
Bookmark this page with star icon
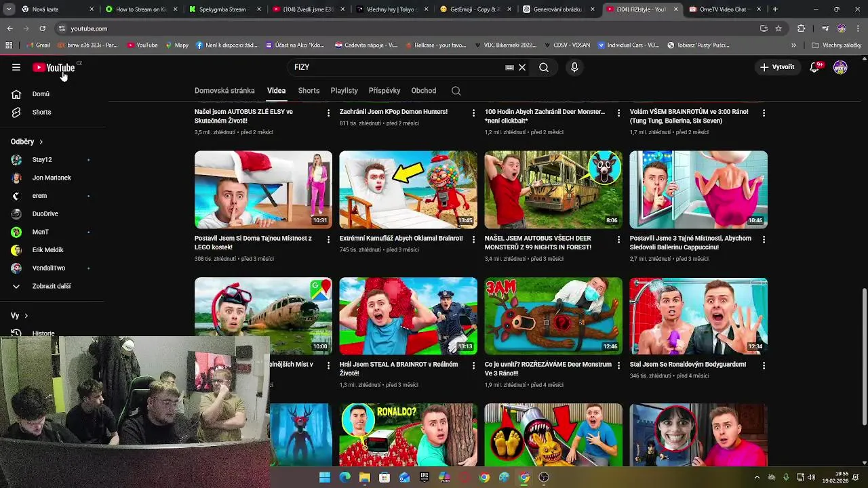point(778,28)
